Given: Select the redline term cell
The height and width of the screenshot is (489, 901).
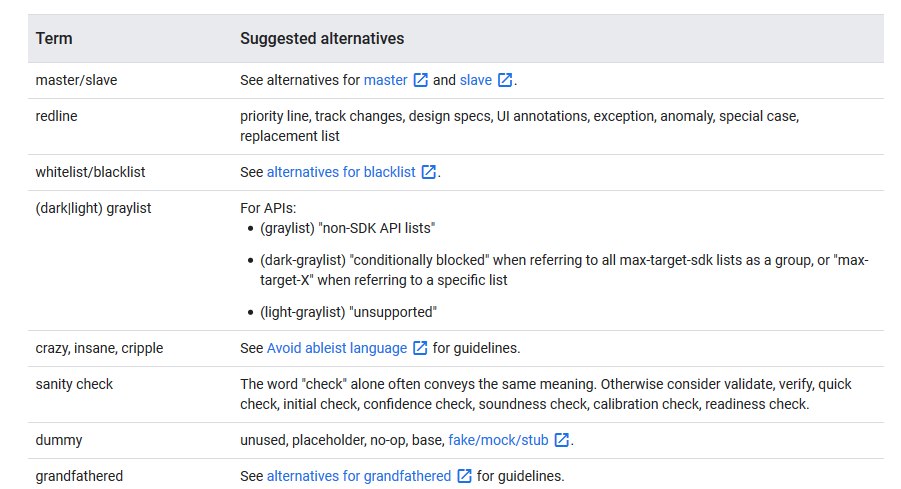Looking at the screenshot, I should 56,116.
